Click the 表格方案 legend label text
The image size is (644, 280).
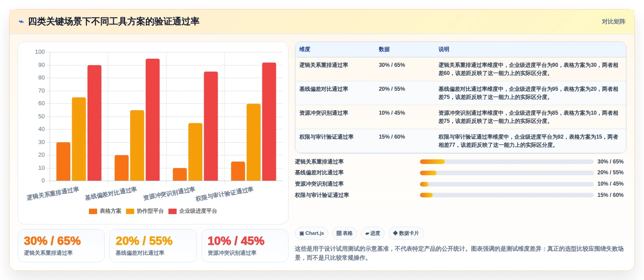tap(111, 211)
